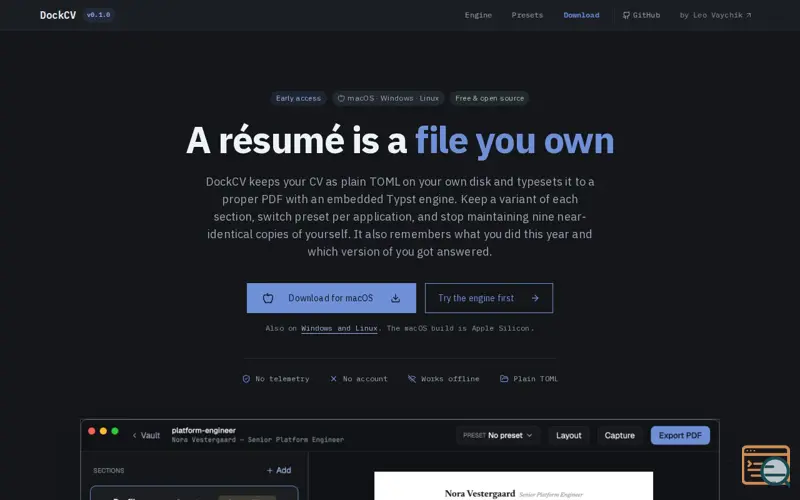Open the floating terminal chat widget
The image size is (800, 500).
point(766,465)
